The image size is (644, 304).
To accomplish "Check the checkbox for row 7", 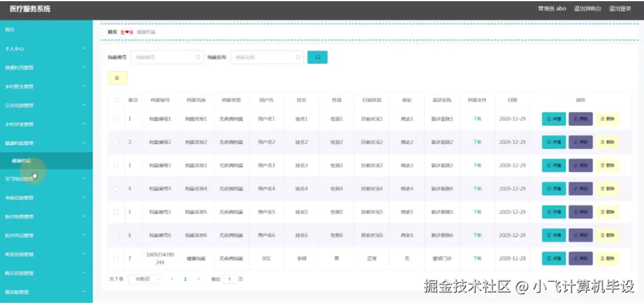I will tap(116, 258).
